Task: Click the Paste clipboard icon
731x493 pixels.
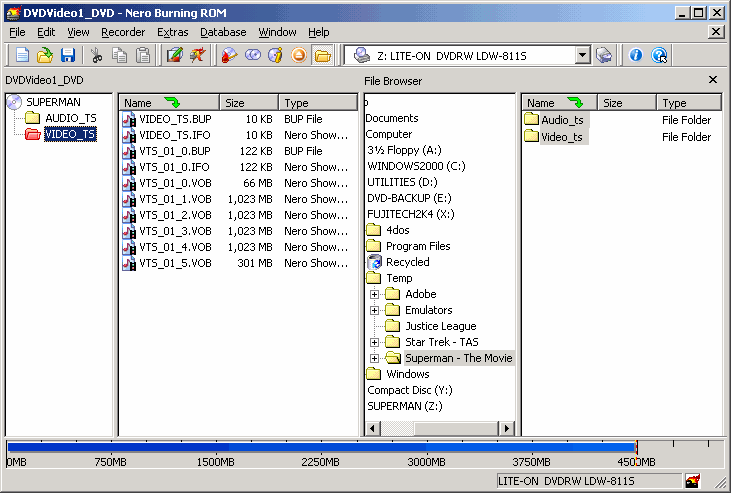Action: [143, 55]
